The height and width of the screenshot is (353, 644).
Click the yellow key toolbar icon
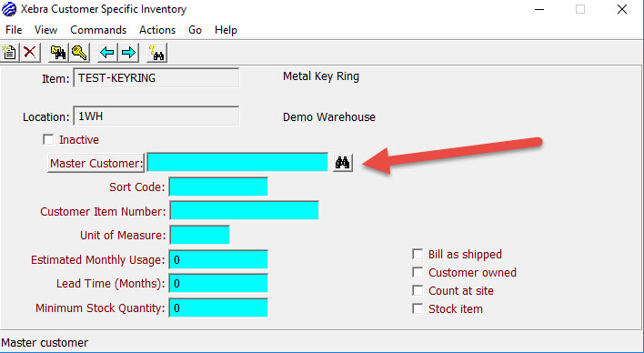79,53
